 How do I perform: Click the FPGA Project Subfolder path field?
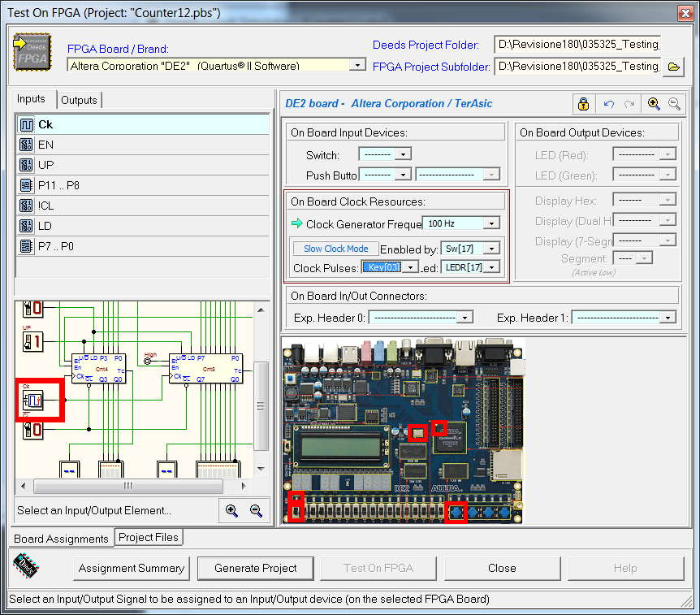coord(577,67)
